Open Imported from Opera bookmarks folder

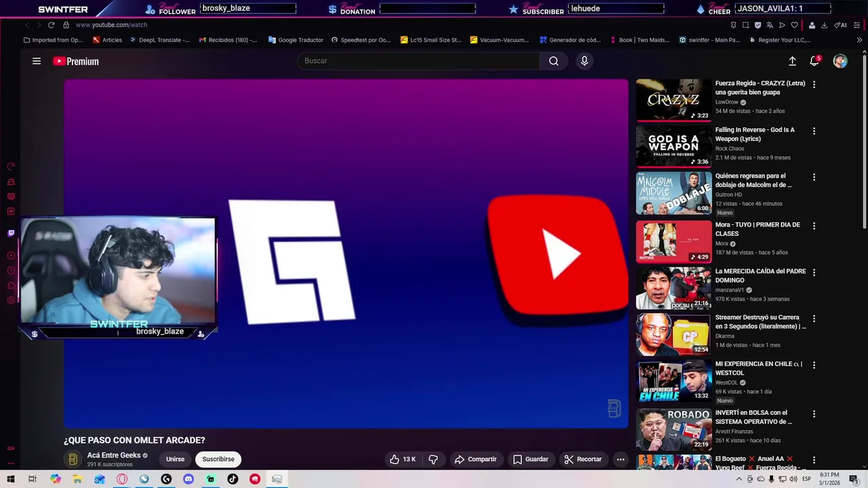[53, 40]
